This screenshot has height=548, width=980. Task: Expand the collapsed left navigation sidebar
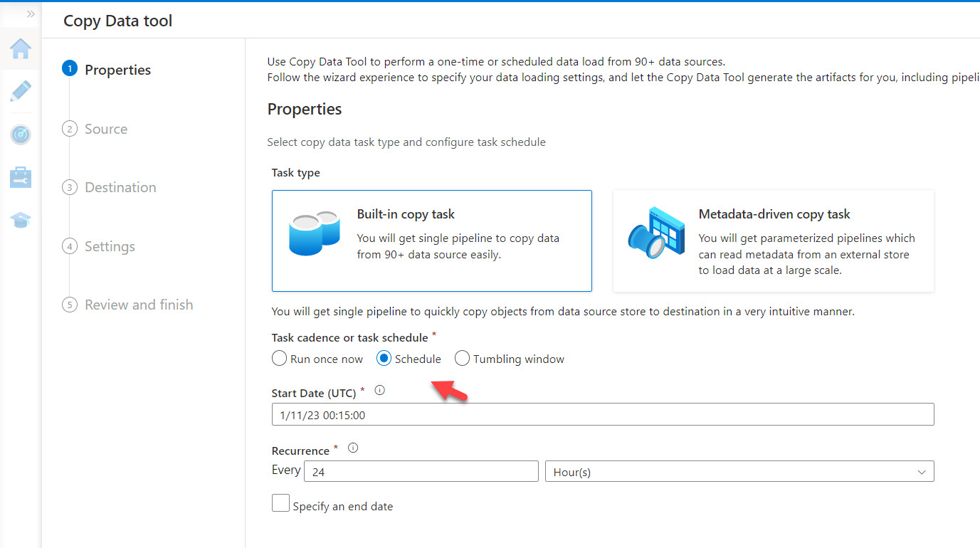tap(30, 12)
